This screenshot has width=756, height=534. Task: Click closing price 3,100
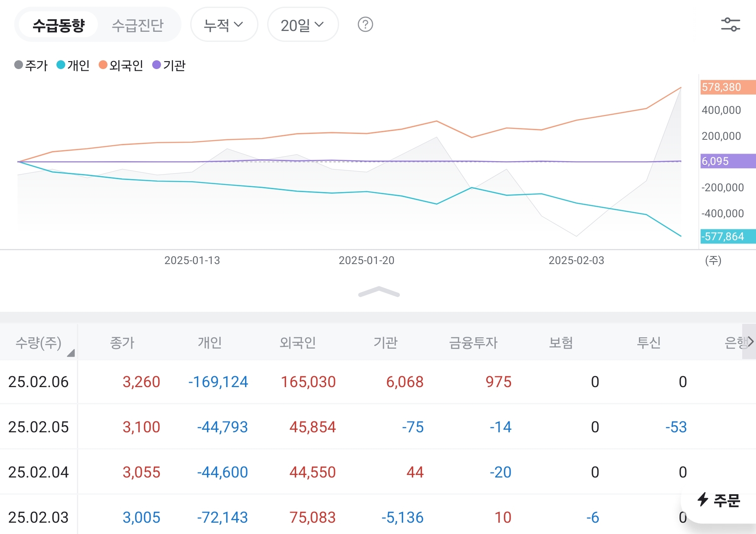141,427
